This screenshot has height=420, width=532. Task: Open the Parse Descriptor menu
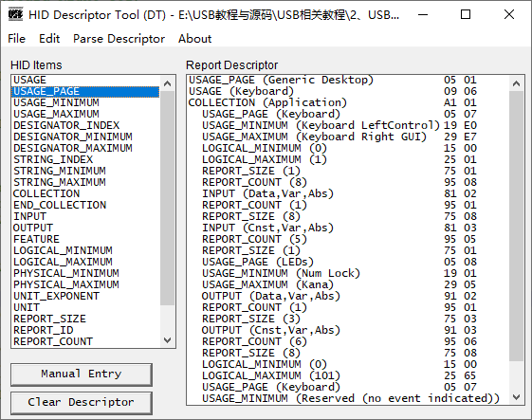[x=119, y=39]
